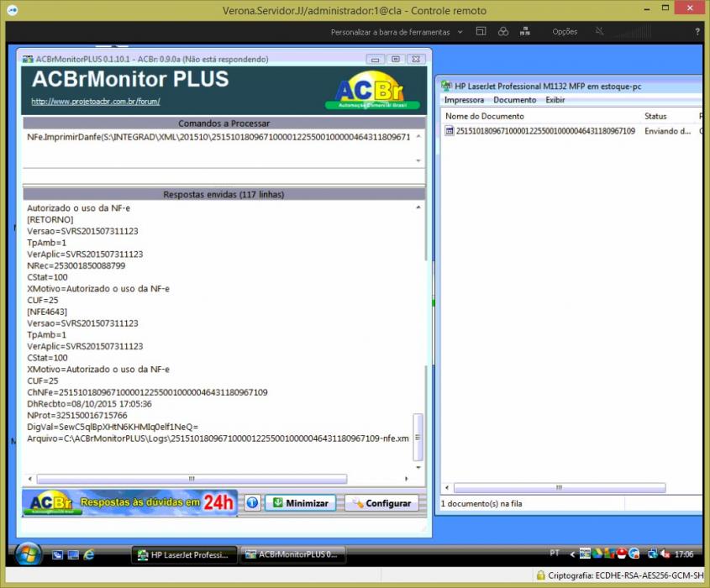Click the red mushroom tray icon

[622, 554]
